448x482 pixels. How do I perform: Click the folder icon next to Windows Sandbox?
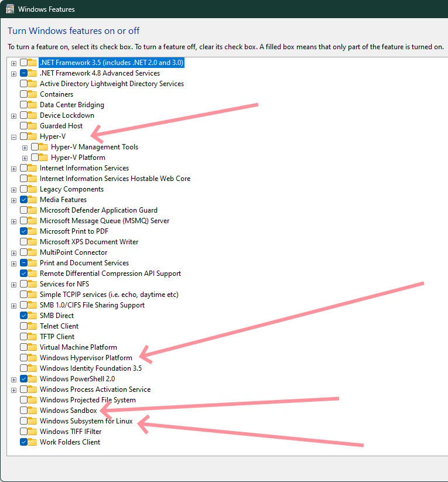[33, 411]
